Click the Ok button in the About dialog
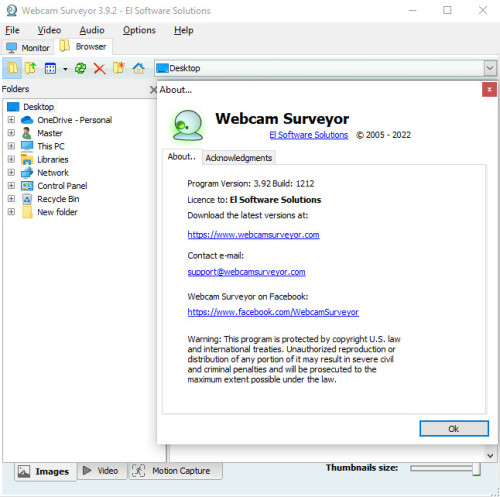The height and width of the screenshot is (497, 500). click(454, 429)
